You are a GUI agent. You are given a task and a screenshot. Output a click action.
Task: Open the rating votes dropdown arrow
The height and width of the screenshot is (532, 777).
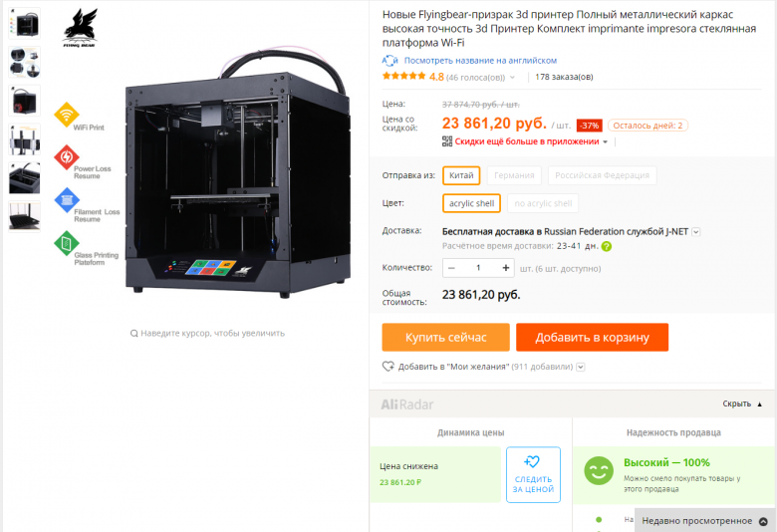[512, 78]
